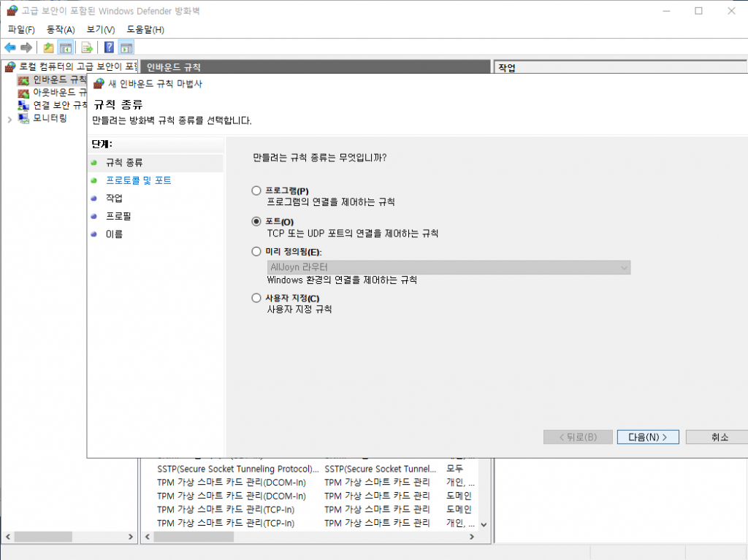Click the console tree scrollbar right arrow
The width and height of the screenshot is (748, 560).
point(131,537)
